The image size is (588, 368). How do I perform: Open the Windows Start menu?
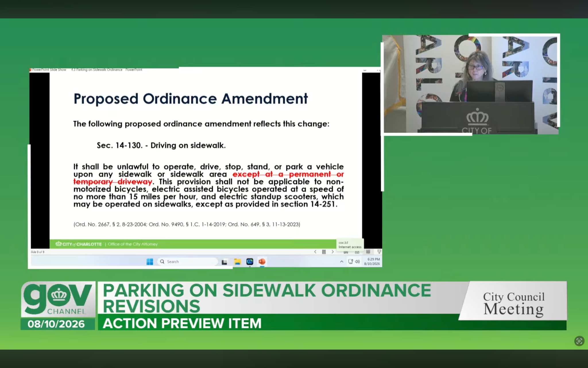click(x=150, y=262)
